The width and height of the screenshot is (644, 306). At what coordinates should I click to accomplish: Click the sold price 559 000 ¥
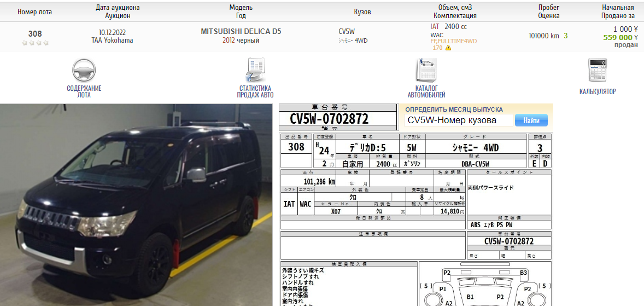click(620, 37)
